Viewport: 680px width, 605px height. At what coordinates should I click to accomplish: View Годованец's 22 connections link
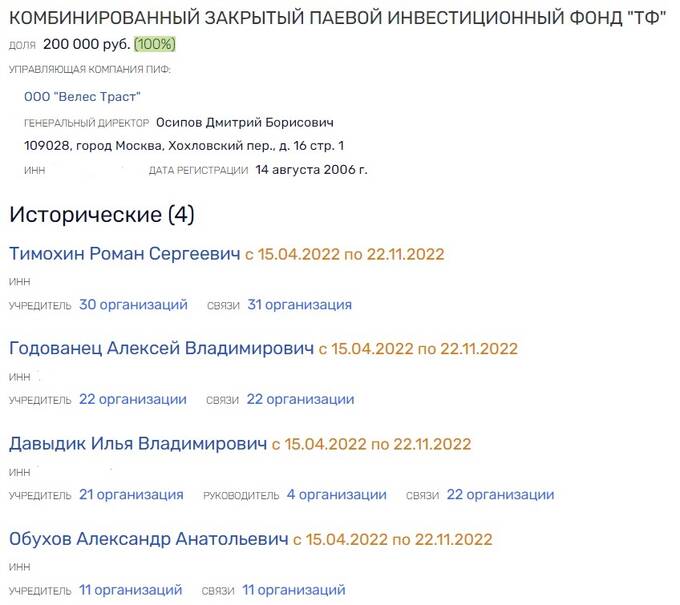point(300,400)
